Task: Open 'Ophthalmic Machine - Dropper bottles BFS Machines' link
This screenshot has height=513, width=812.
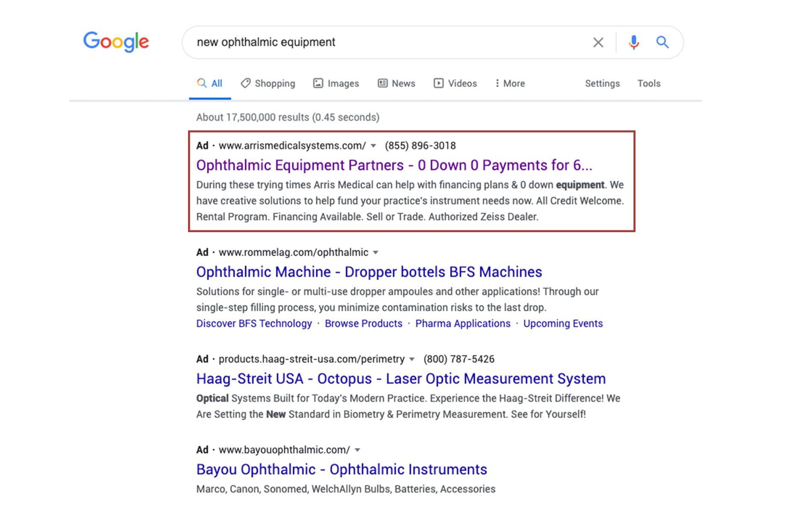Action: tap(369, 272)
